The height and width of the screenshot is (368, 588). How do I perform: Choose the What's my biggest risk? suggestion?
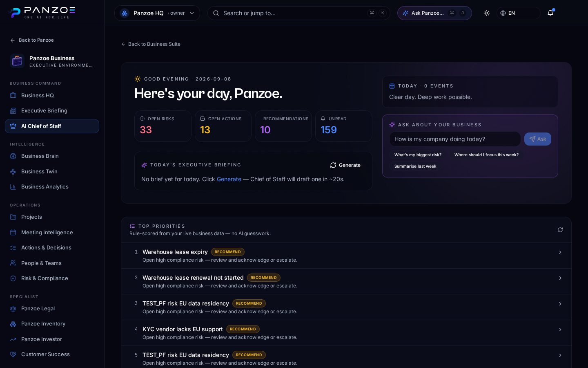[x=418, y=155]
